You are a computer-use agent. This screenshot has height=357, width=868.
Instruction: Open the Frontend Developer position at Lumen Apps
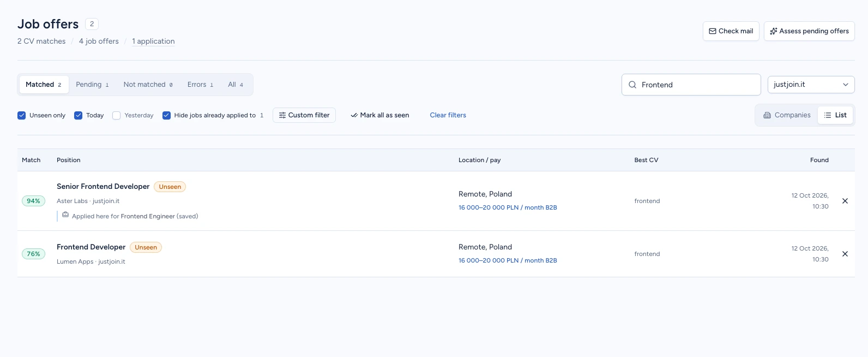click(x=91, y=247)
